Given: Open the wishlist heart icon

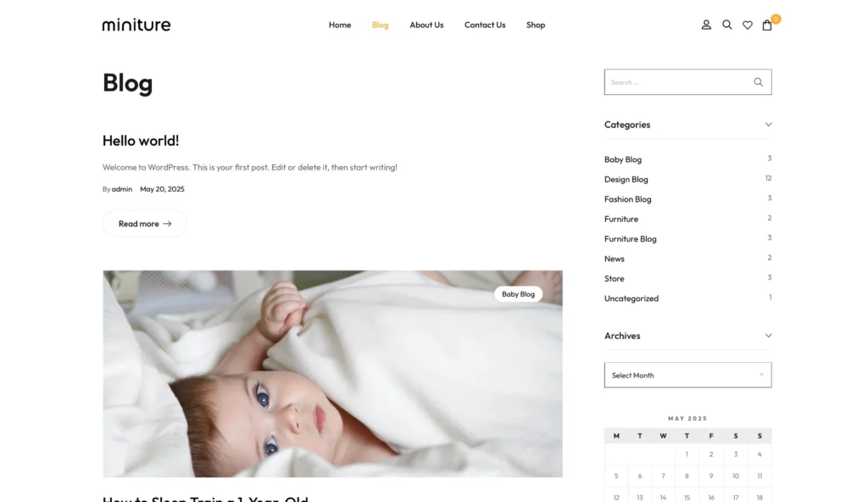Looking at the screenshot, I should tap(748, 25).
